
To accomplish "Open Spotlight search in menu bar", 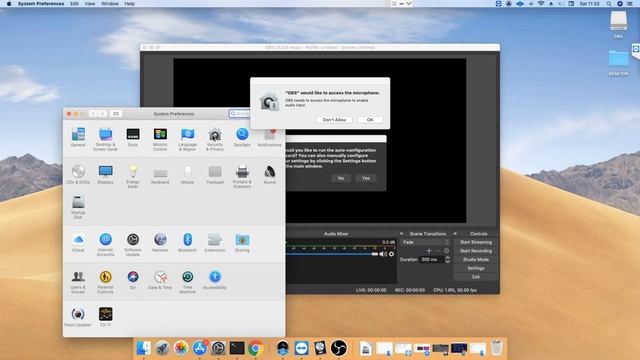I will tap(609, 4).
